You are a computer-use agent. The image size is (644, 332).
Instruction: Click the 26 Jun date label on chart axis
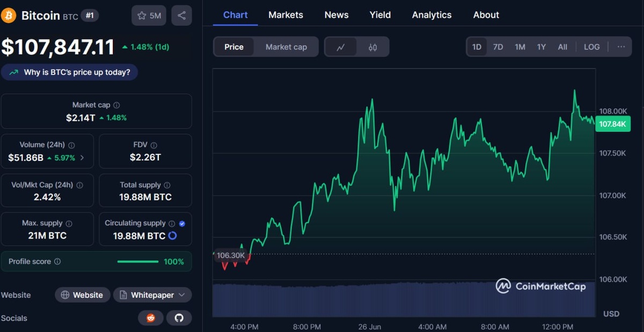(370, 327)
